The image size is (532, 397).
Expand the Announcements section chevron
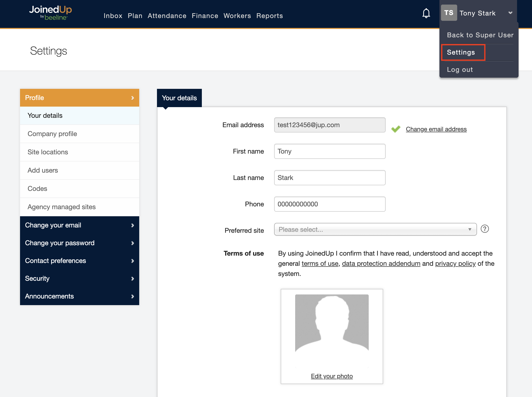point(132,296)
